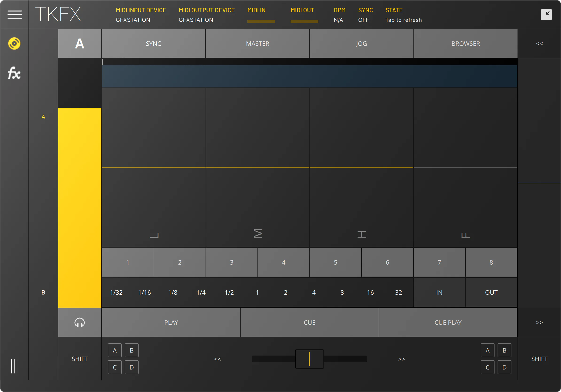561x392 pixels.
Task: Open the hamburger menu
Action: pos(14,14)
